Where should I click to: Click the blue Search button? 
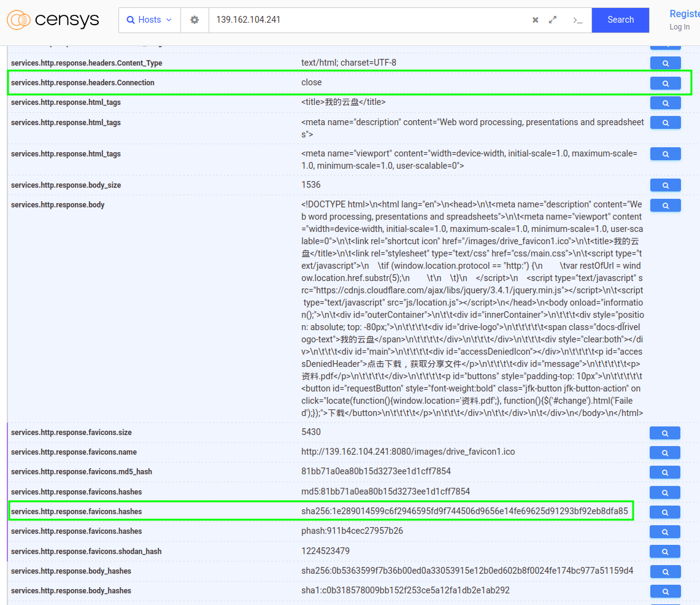pyautogui.click(x=620, y=20)
